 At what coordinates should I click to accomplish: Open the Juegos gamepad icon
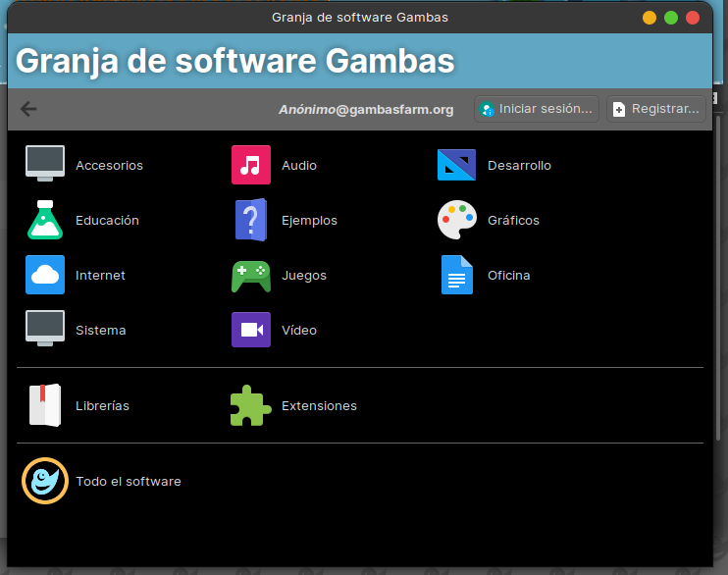click(x=251, y=275)
